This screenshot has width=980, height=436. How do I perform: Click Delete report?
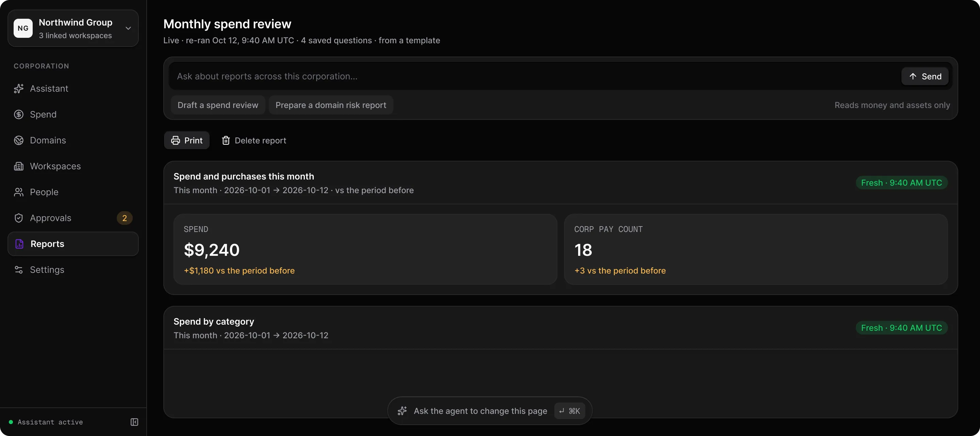(254, 141)
